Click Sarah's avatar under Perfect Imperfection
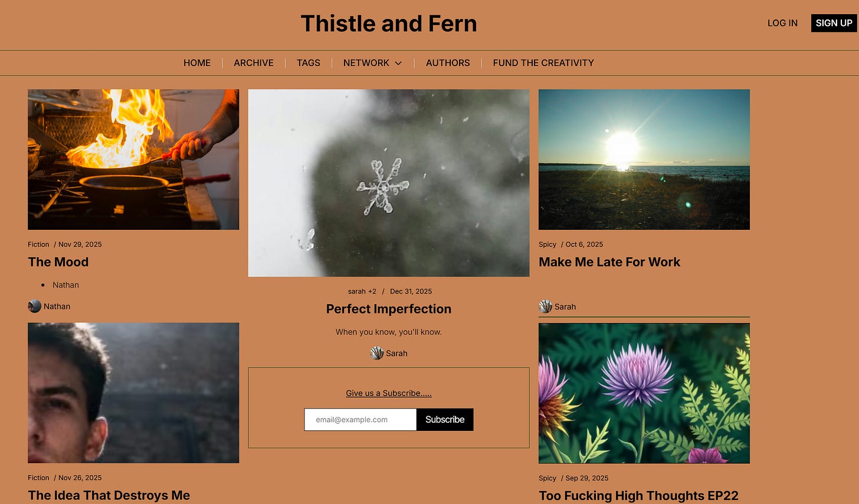This screenshot has width=859, height=504. click(377, 353)
